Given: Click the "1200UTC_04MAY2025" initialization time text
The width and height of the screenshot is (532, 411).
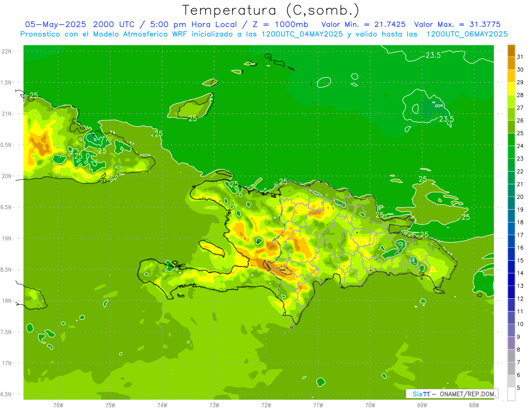Looking at the screenshot, I should (301, 34).
